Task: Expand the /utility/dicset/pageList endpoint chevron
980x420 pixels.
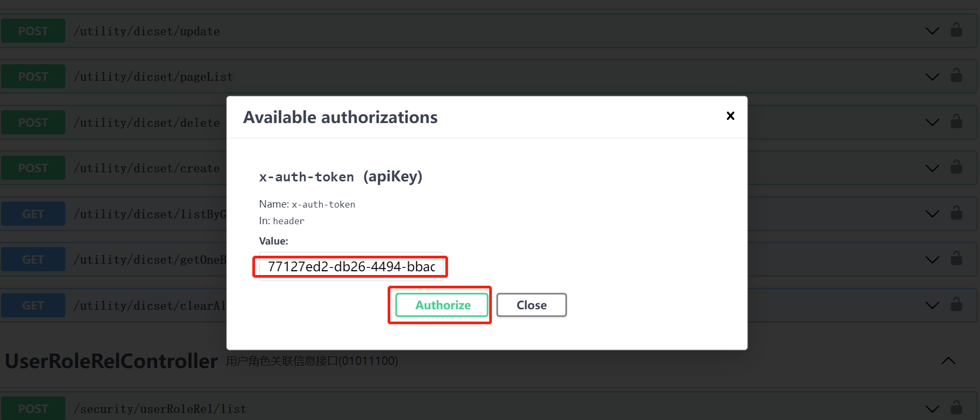Action: pos(932,77)
